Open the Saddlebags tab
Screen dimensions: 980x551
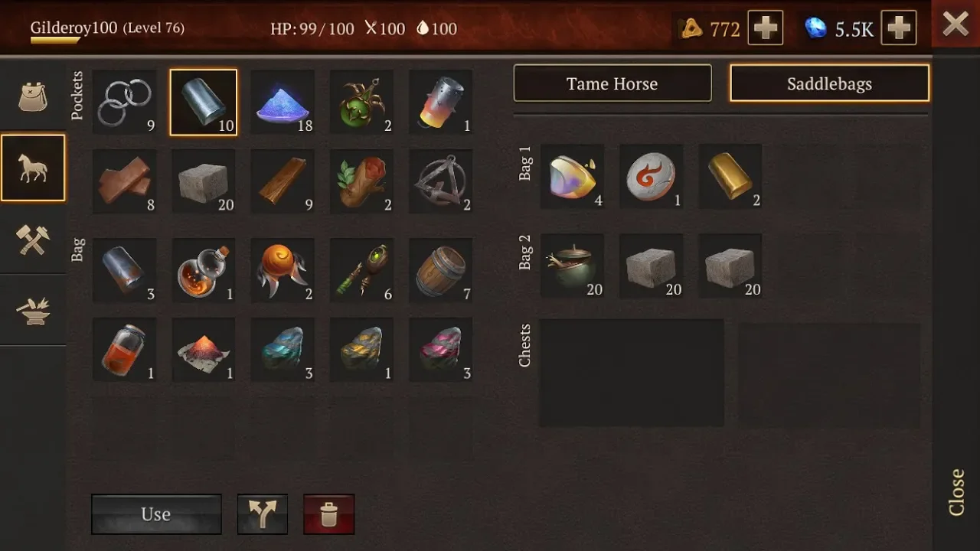pyautogui.click(x=830, y=83)
